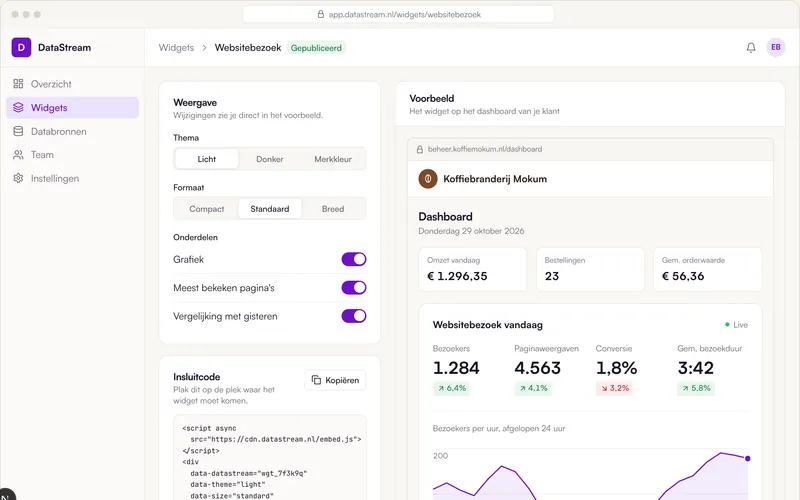Image resolution: width=800 pixels, height=500 pixels.
Task: Click the purple endpoint dot on chart
Action: click(747, 459)
